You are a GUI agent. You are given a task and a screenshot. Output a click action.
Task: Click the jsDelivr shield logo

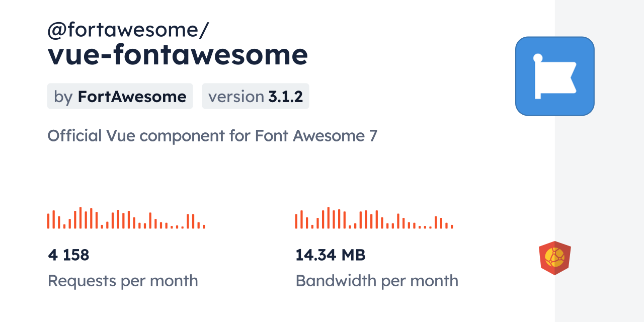click(x=554, y=258)
